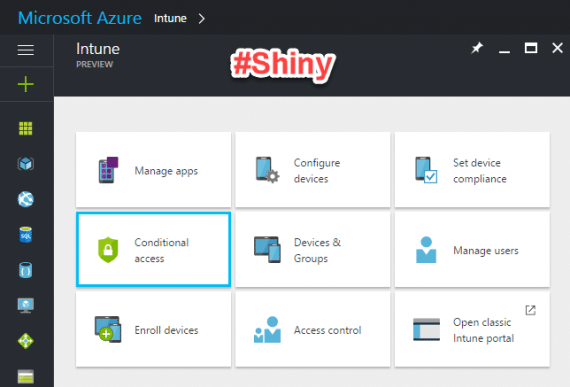Image resolution: width=570 pixels, height=387 pixels.
Task: Open the curly-braces database icon in sidebar
Action: (25, 270)
